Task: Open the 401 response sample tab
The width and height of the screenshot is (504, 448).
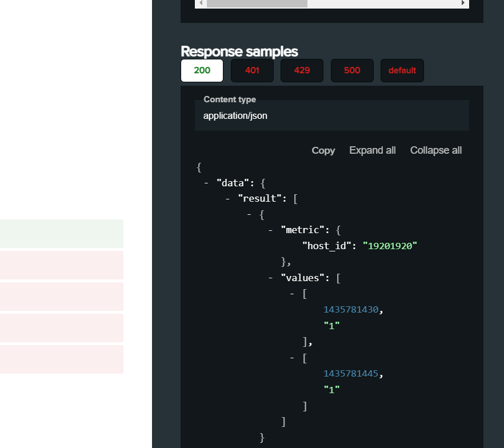Action: (x=251, y=70)
